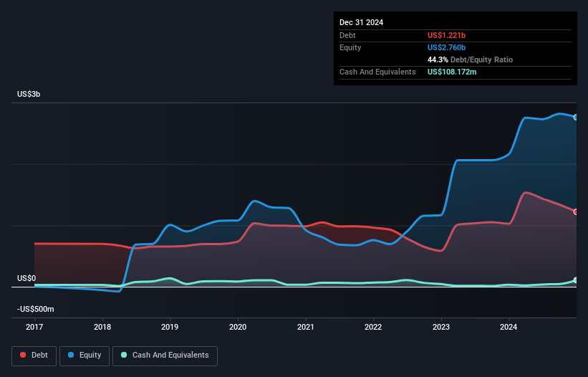This screenshot has width=588, height=377.
Task: Click the Dec 31 2024 tooltip date
Action: point(361,22)
